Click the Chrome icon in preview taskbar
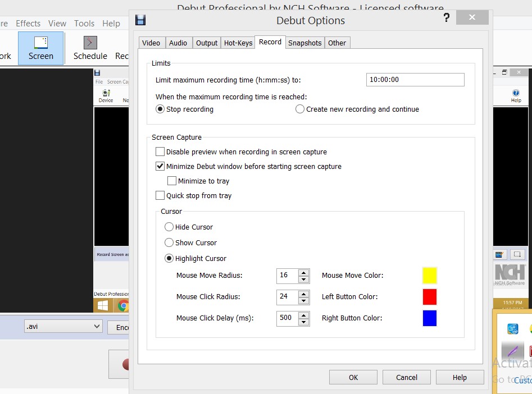Image resolution: width=532 pixels, height=394 pixels. point(123,305)
